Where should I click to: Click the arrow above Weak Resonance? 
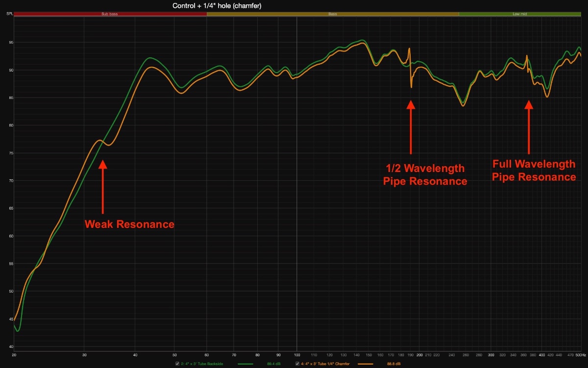(102, 187)
